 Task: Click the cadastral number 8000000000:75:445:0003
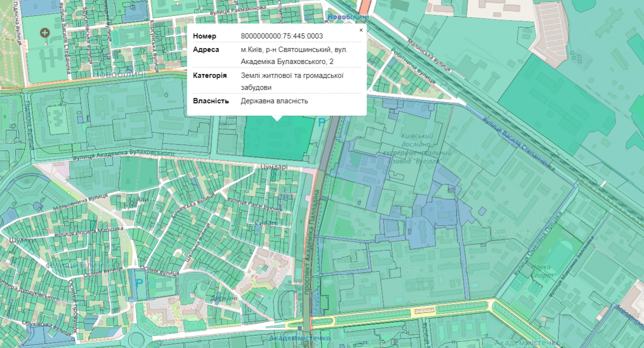click(x=282, y=36)
